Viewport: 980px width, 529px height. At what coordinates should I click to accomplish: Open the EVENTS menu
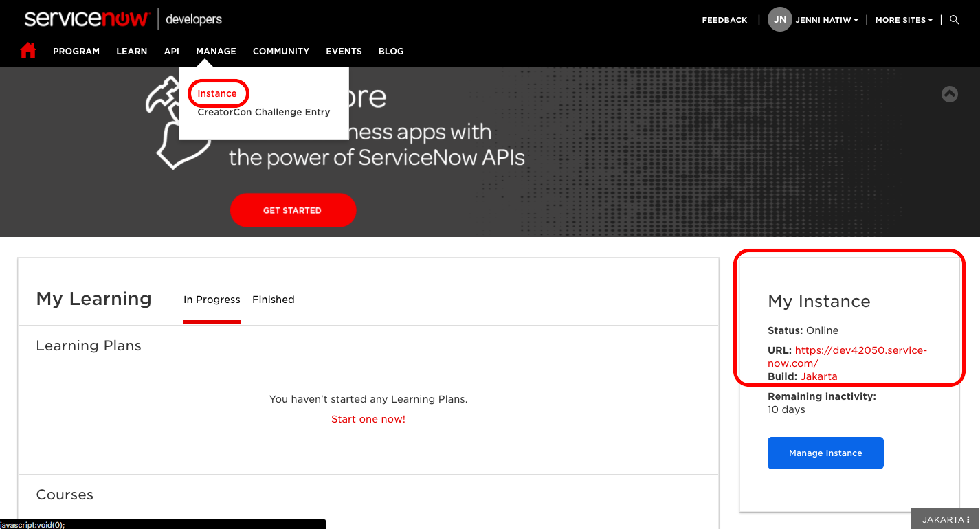click(x=344, y=51)
